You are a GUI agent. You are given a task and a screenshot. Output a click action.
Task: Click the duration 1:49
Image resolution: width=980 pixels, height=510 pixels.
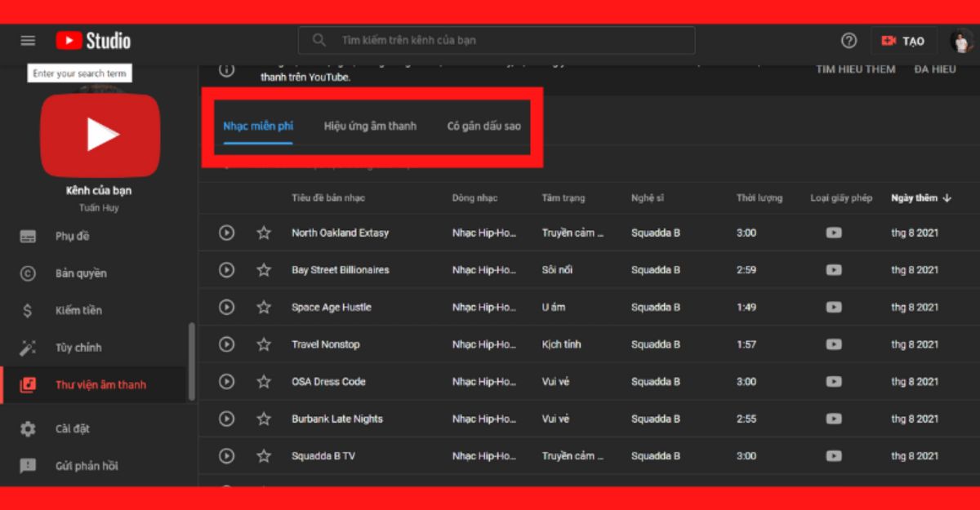point(746,308)
